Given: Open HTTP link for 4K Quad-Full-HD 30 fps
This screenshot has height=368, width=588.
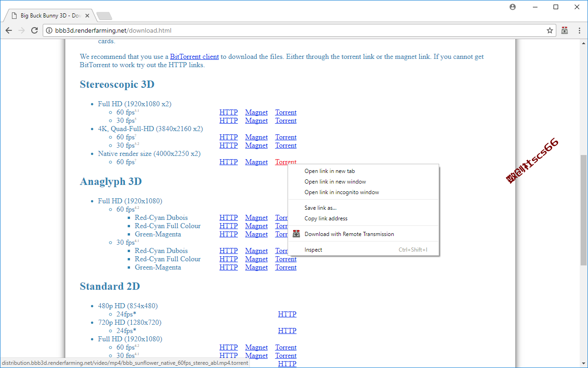Looking at the screenshot, I should (228, 145).
